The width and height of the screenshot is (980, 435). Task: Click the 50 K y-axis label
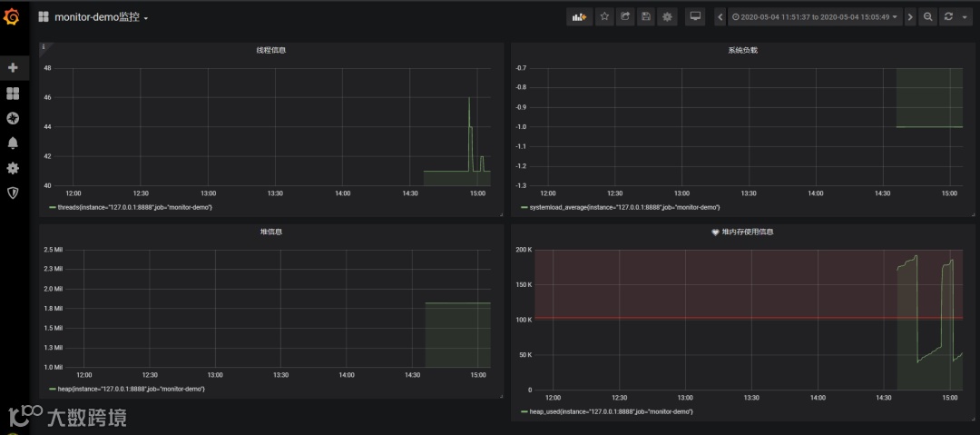524,355
